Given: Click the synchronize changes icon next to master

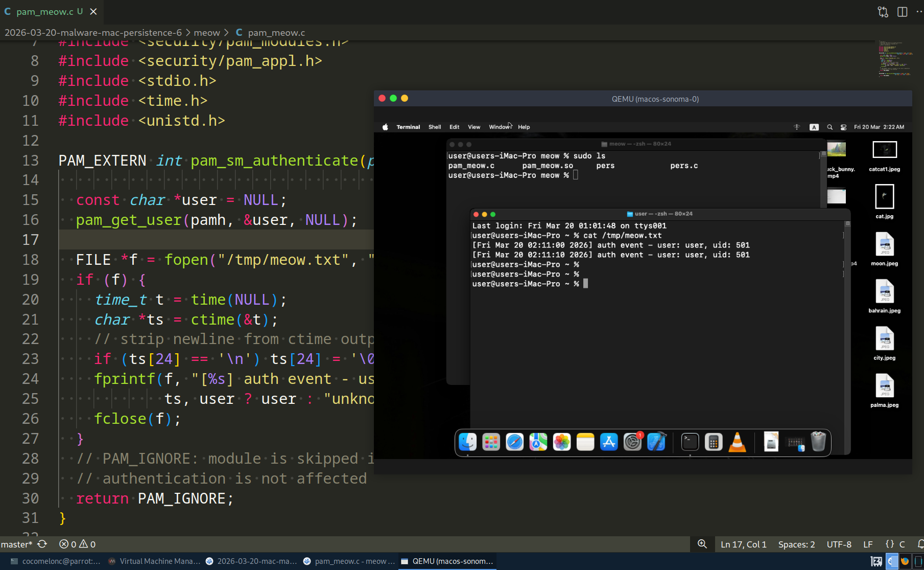Looking at the screenshot, I should click(42, 544).
